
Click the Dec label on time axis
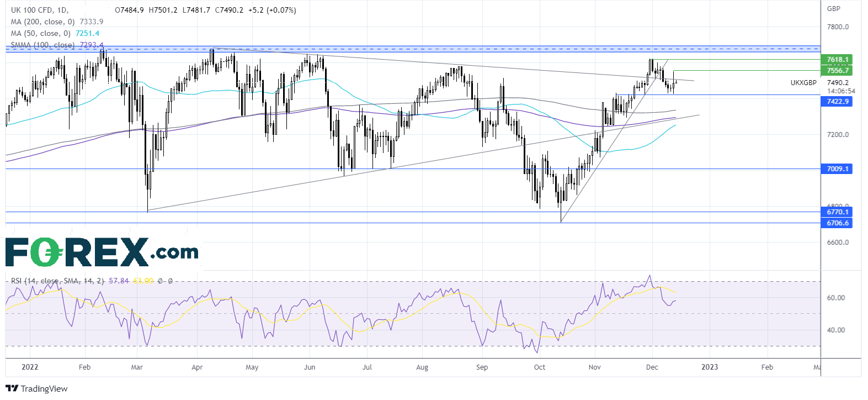point(652,367)
